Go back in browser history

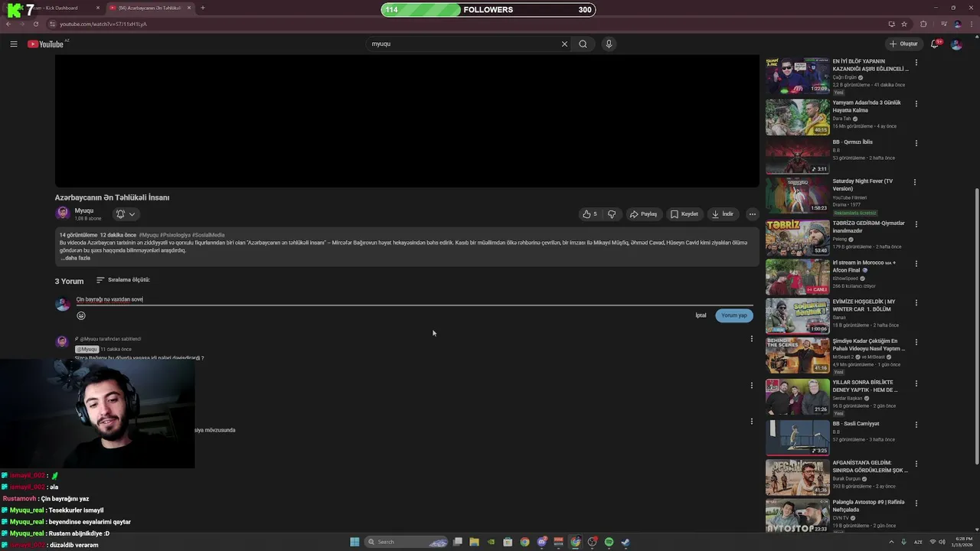click(8, 24)
